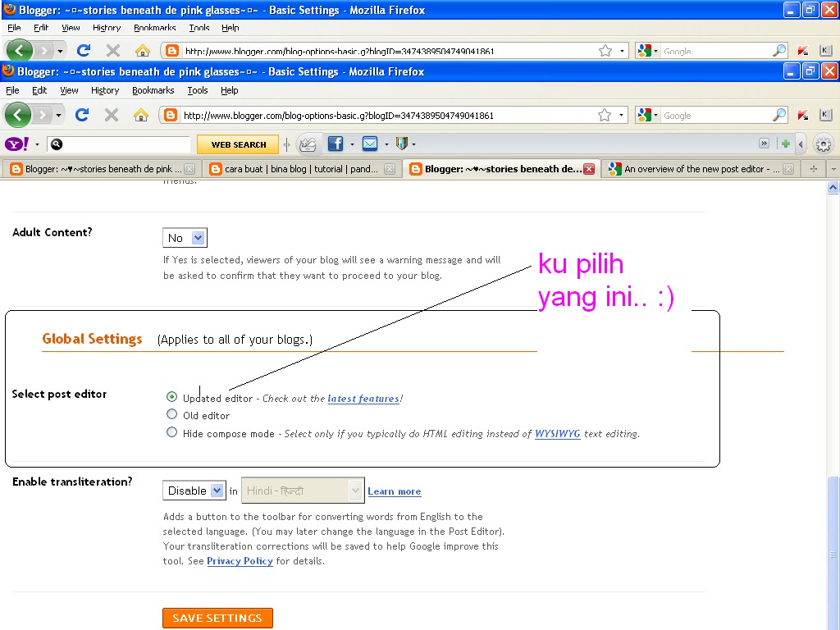This screenshot has height=630, width=840.
Task: Open the Adult Content No dropdown
Action: [185, 238]
